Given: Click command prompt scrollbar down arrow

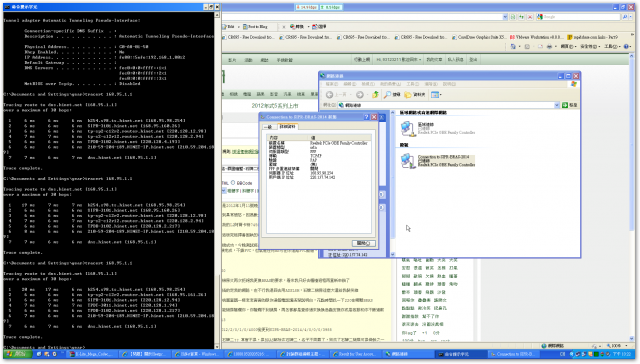Looking at the screenshot, I should tap(217, 346).
